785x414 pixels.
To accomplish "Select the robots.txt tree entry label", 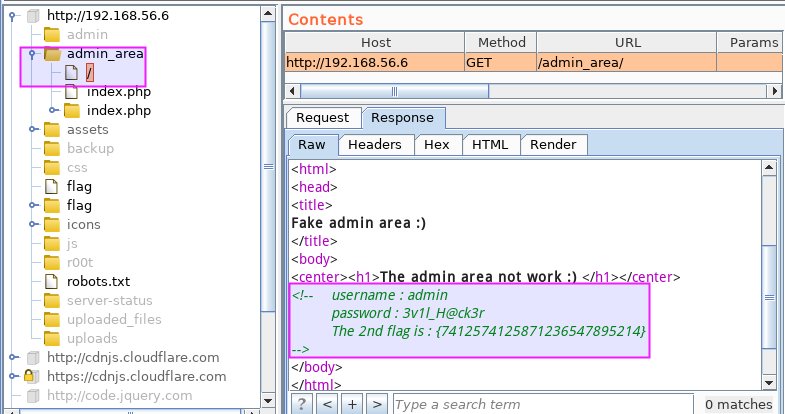I will click(99, 282).
